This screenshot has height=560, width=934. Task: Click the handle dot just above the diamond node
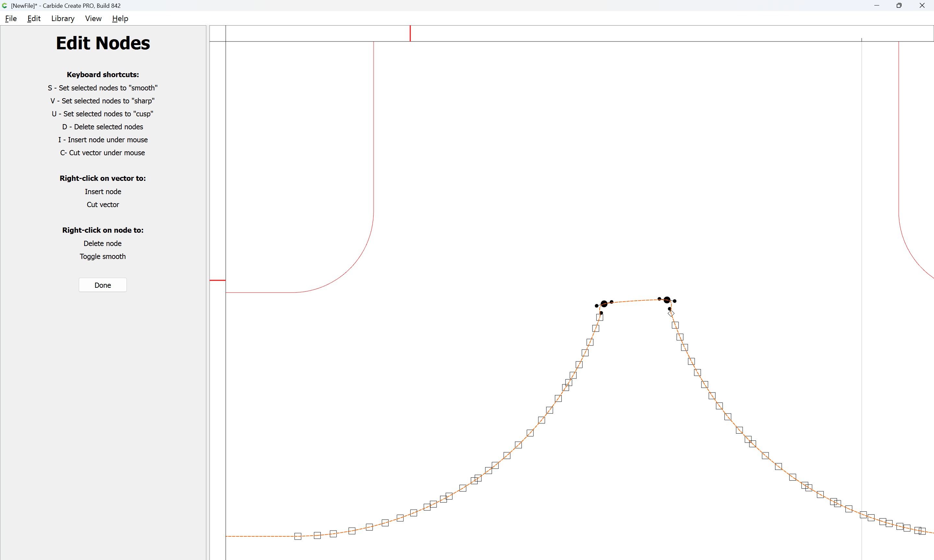pyautogui.click(x=669, y=309)
